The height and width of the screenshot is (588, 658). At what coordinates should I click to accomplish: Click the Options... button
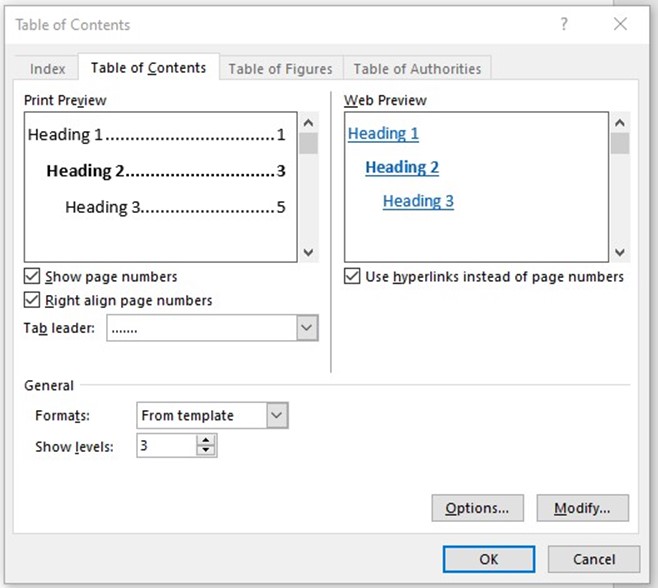click(477, 508)
